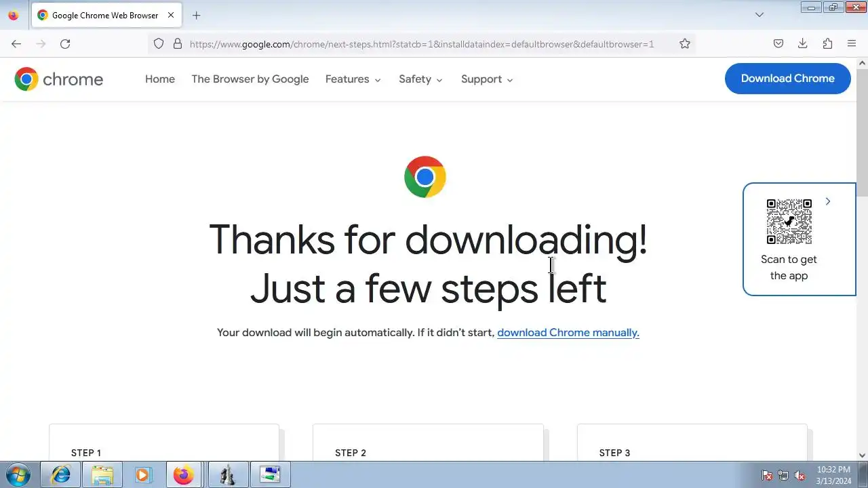Open Windows Explorer folder in taskbar
The image size is (868, 488).
[102, 475]
